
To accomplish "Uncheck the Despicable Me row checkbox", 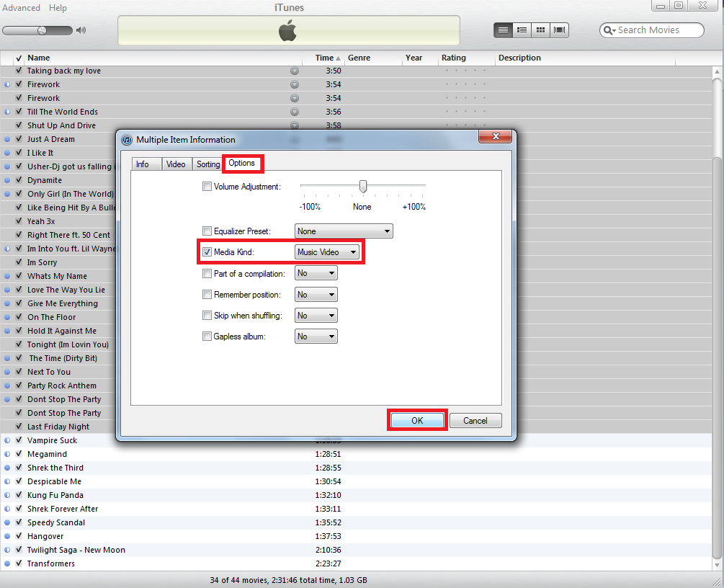I will tap(19, 481).
